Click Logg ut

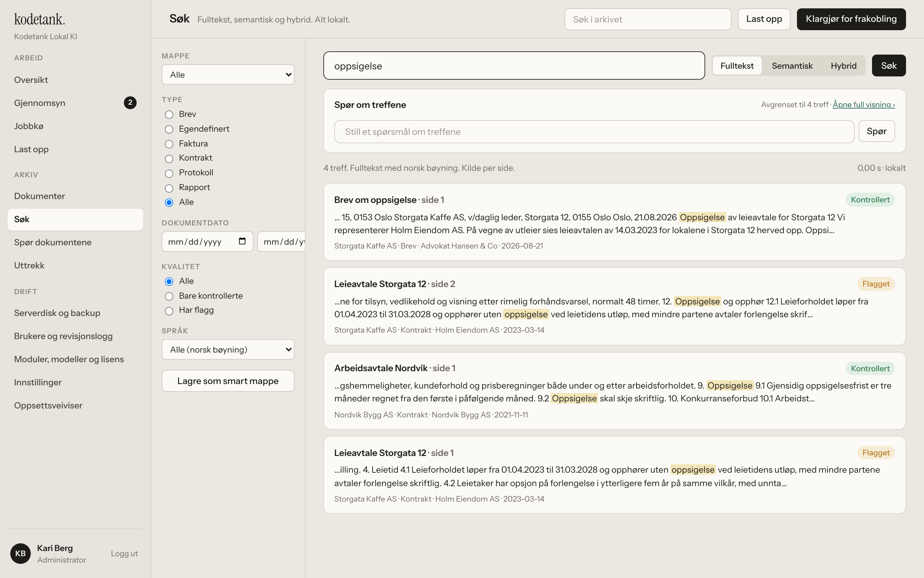[124, 554]
